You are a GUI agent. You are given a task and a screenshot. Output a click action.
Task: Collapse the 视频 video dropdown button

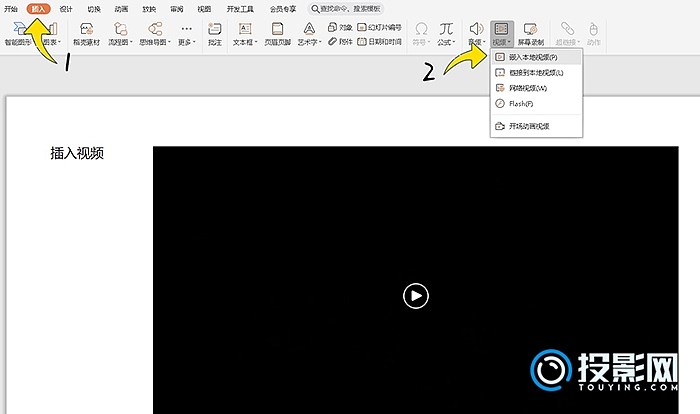(x=502, y=34)
